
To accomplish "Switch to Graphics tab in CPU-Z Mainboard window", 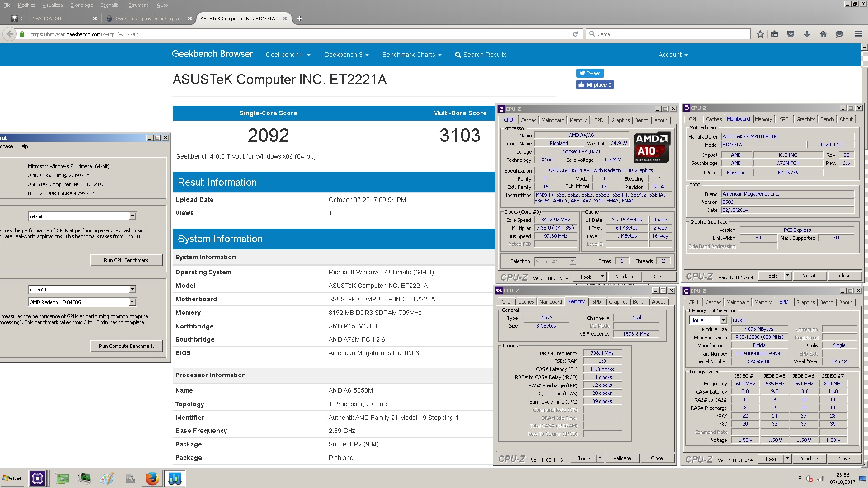I will click(806, 119).
